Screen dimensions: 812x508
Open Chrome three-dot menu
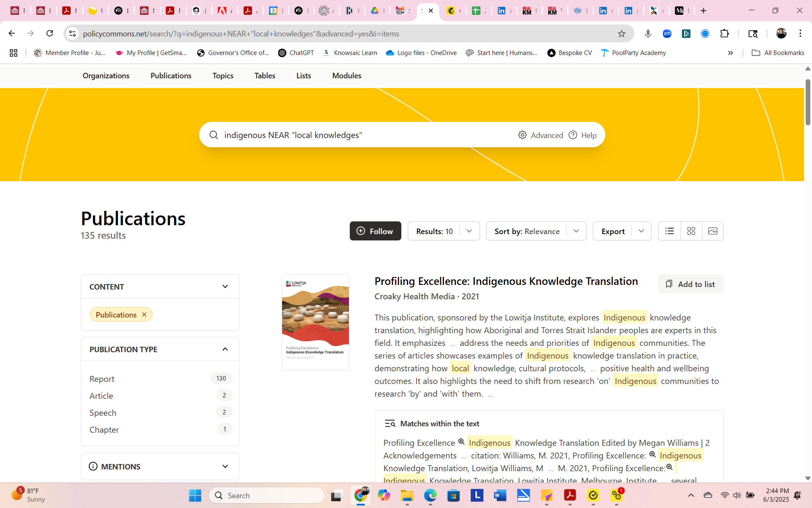pyautogui.click(x=800, y=33)
